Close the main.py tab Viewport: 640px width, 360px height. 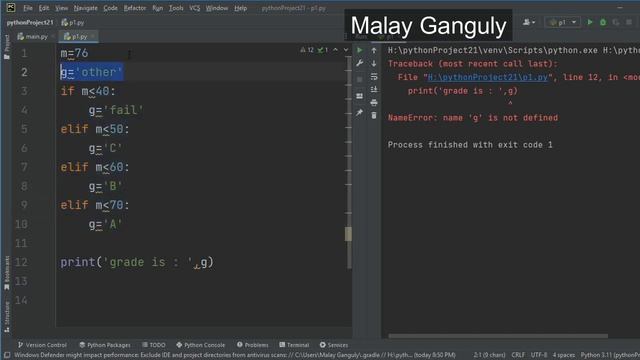(x=53, y=36)
